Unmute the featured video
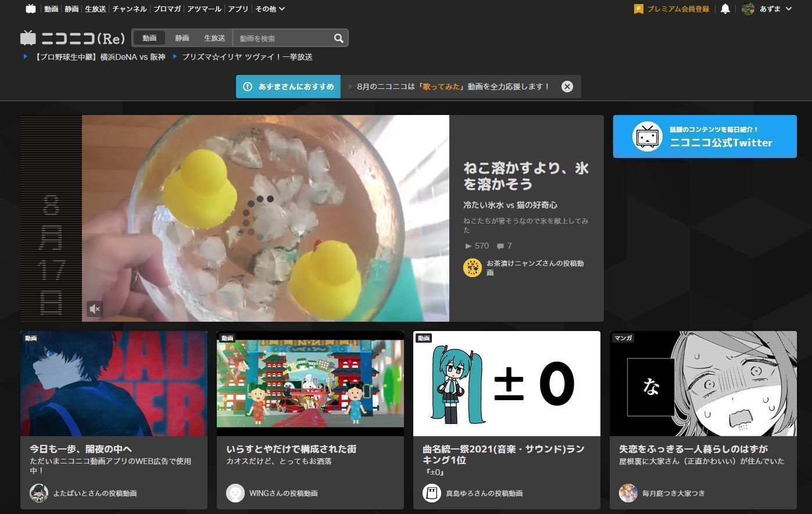 coord(95,309)
